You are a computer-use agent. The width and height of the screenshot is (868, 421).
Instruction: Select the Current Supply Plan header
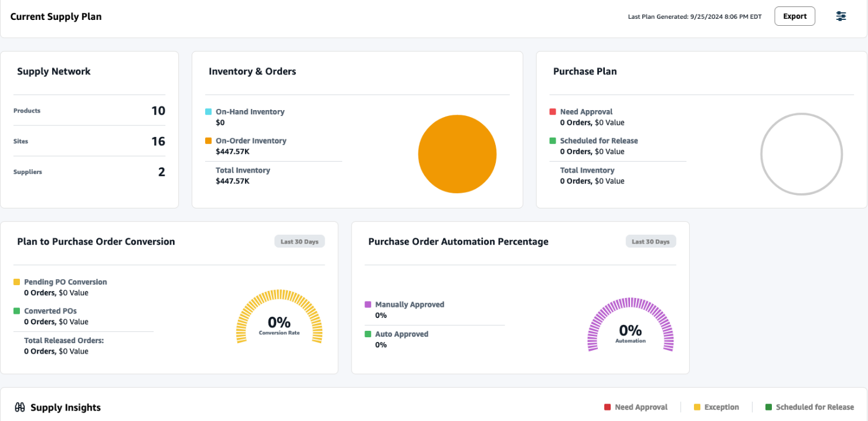(x=56, y=16)
